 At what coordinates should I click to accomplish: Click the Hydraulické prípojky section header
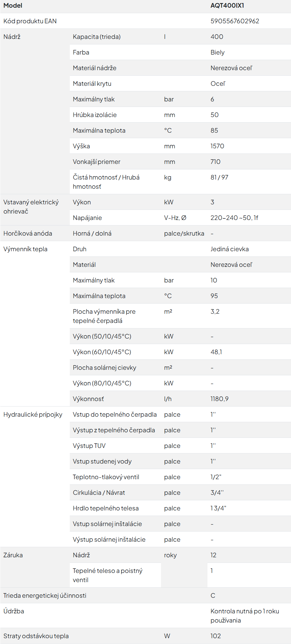point(33,415)
